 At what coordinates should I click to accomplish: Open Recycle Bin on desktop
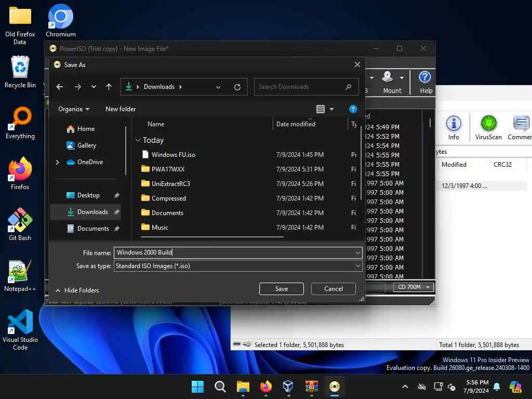20,72
